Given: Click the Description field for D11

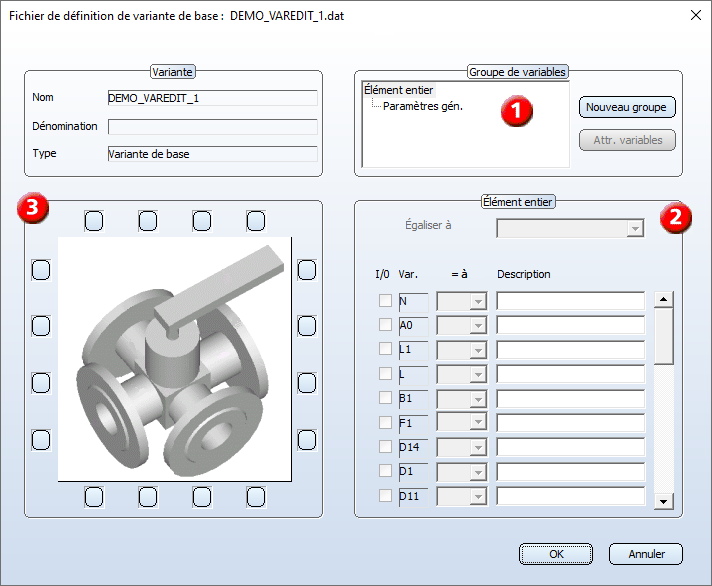Looking at the screenshot, I should [x=570, y=496].
